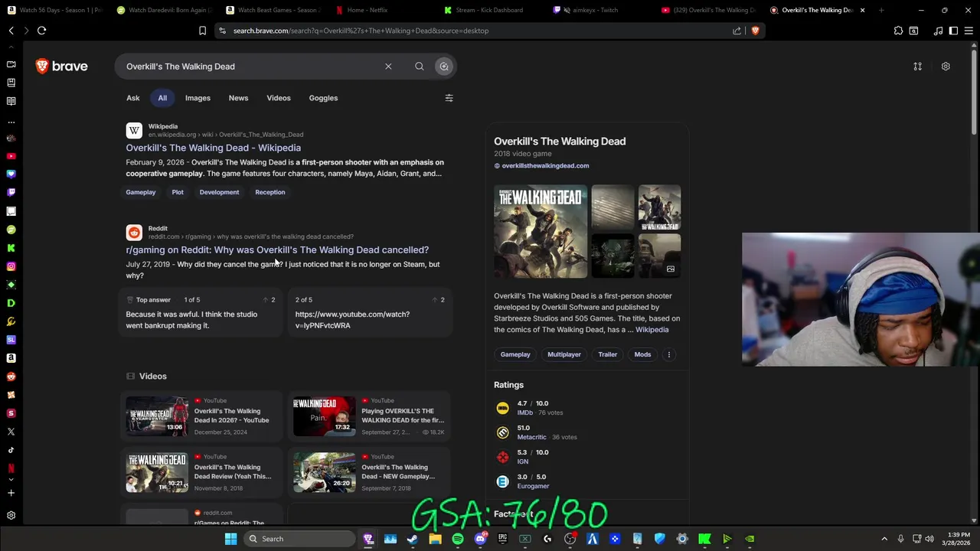Open Twitch from the sidebar icons
The width and height of the screenshot is (980, 551).
point(11,193)
